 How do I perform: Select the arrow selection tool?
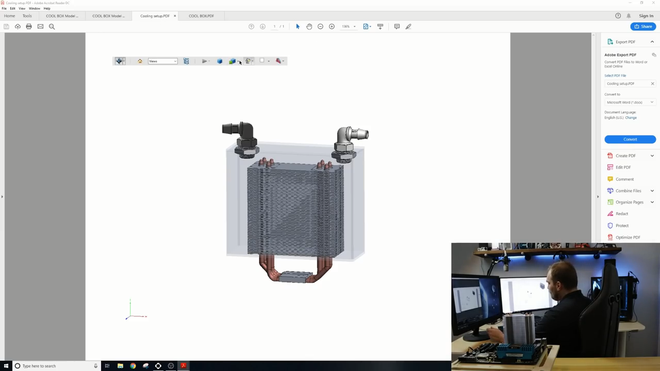pyautogui.click(x=298, y=27)
